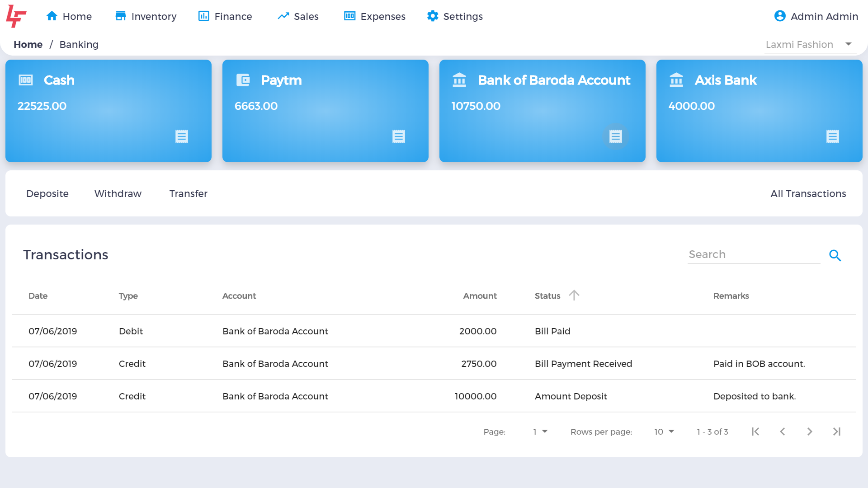Click the Admin Admin account name
The height and width of the screenshot is (488, 868).
[x=824, y=16]
